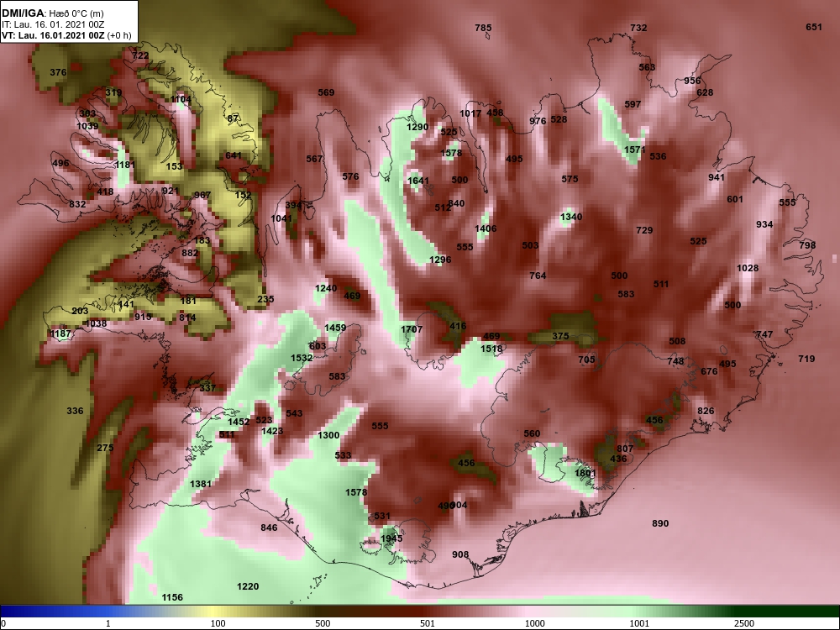The width and height of the screenshot is (840, 630).
Task: Click the 336 value over the western sea
Action: pos(75,411)
